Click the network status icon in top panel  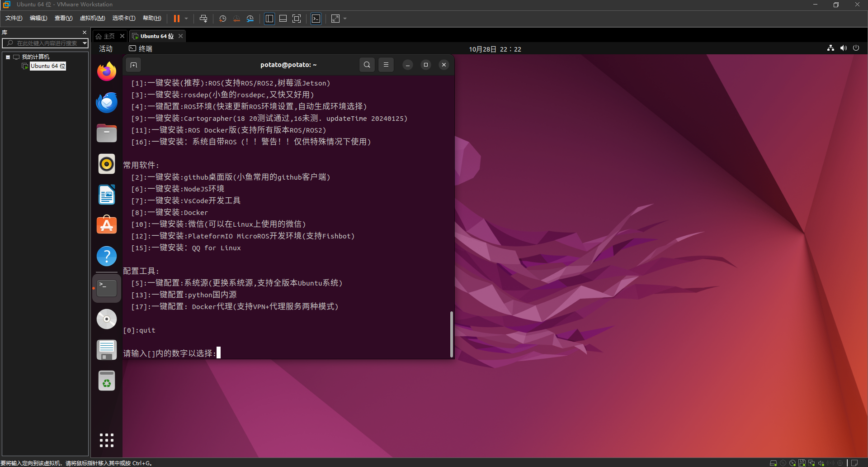(x=831, y=48)
